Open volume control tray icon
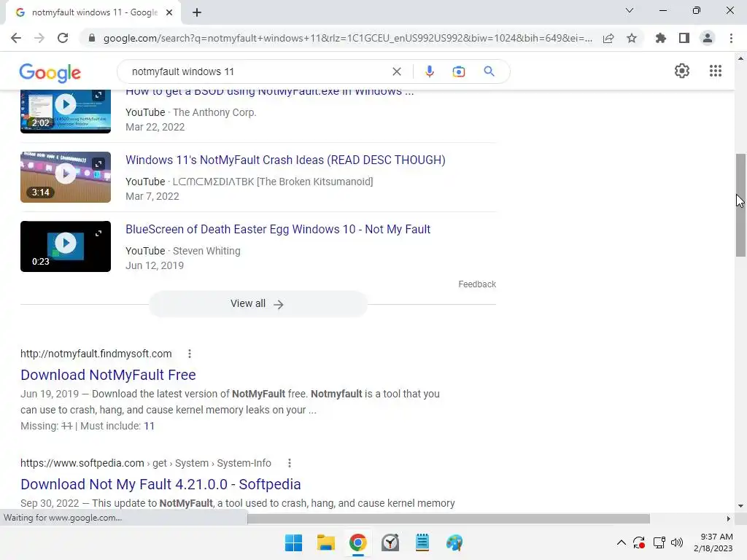 click(x=676, y=542)
